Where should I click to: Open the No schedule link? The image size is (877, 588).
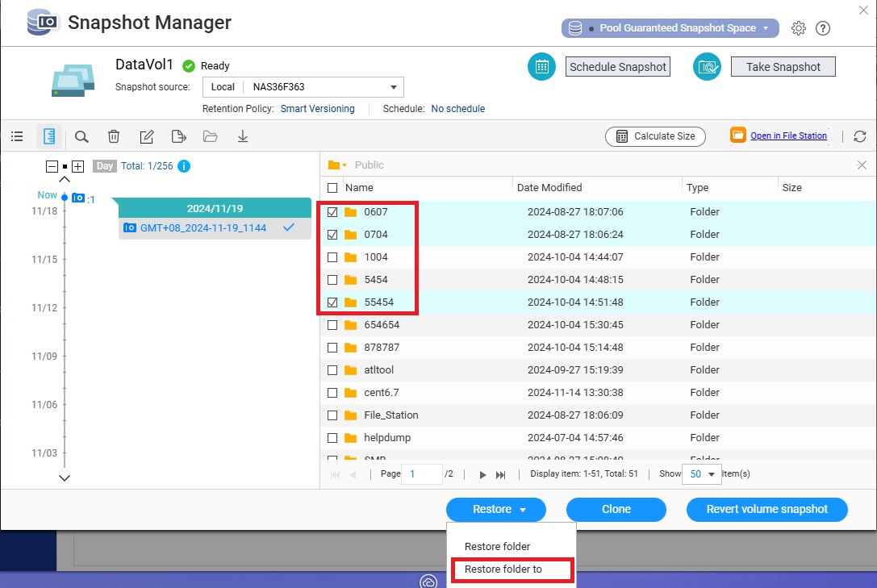click(457, 109)
